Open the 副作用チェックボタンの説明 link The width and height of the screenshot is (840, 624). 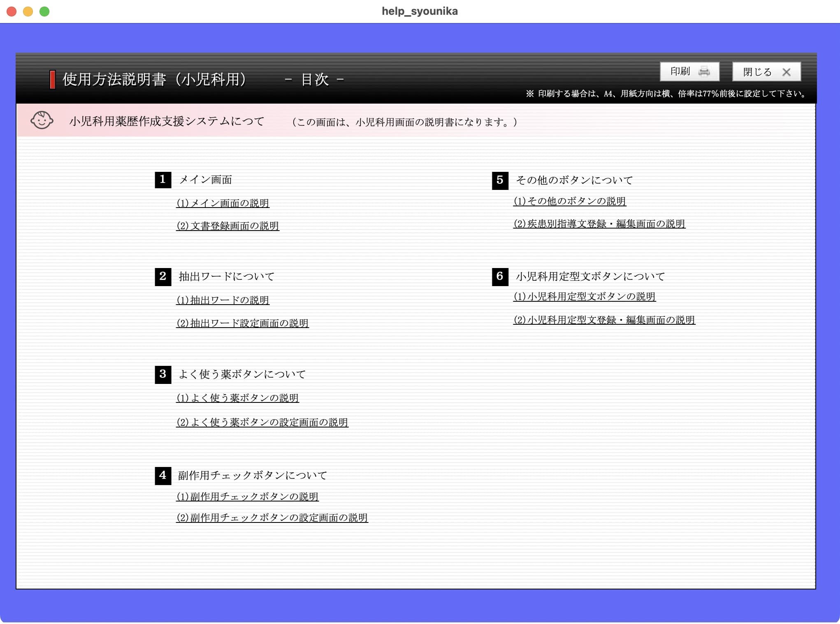[248, 497]
